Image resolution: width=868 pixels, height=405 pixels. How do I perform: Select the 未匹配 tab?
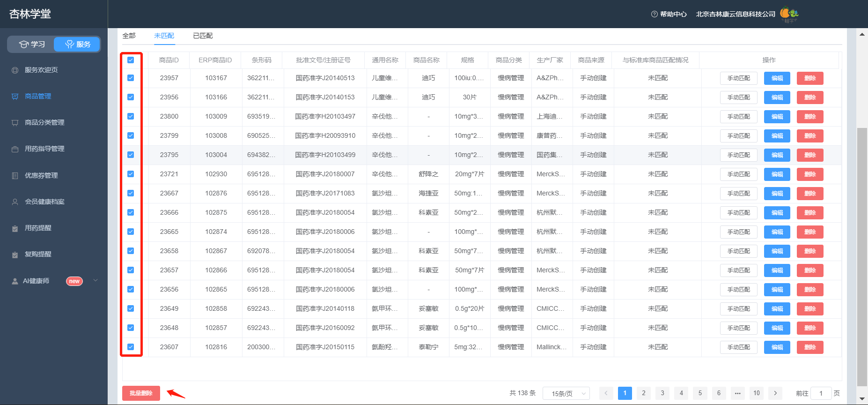pyautogui.click(x=164, y=36)
